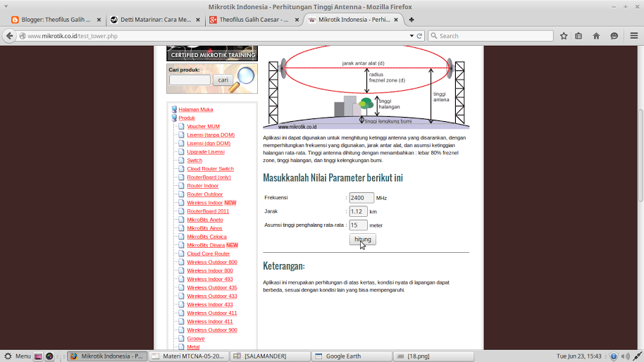Open the Halaman Muka link
Viewport: 644px width, 362px height.
[x=195, y=110]
